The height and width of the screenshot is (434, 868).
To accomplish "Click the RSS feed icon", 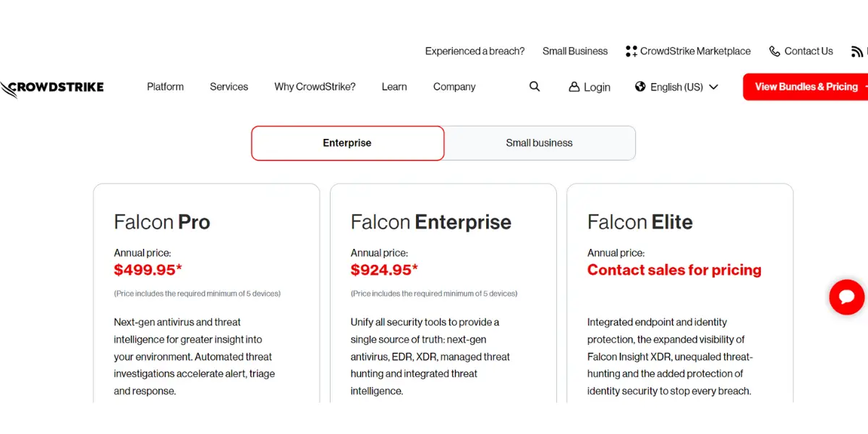I will 857,51.
